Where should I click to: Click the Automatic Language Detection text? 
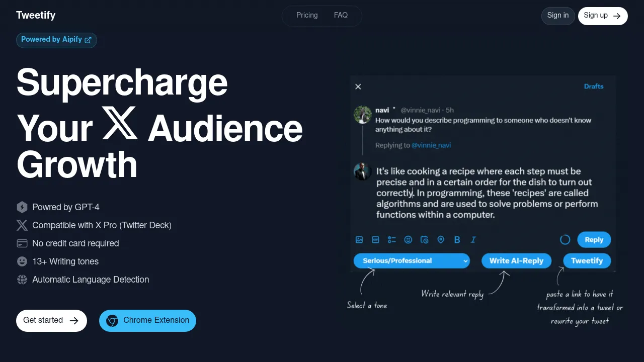click(91, 280)
